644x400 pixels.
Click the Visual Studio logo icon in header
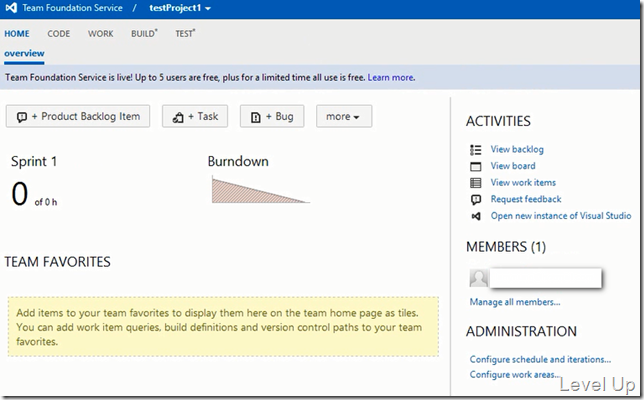11,8
